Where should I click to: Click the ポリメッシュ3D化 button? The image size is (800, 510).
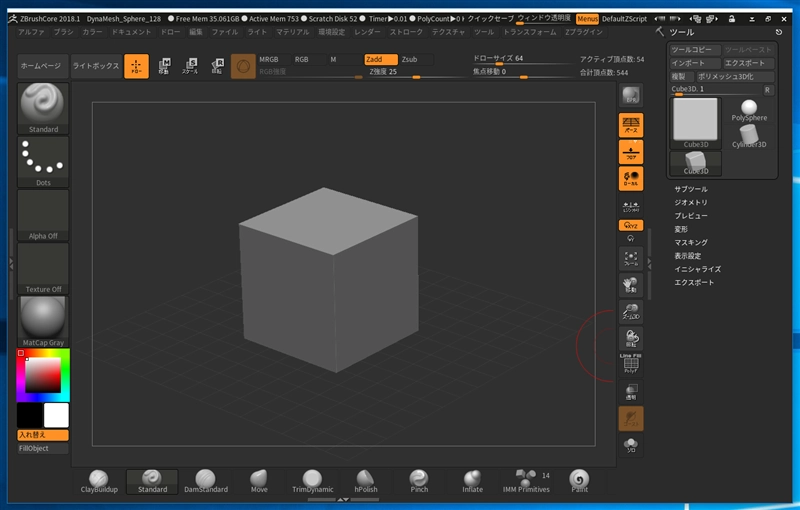[735, 76]
